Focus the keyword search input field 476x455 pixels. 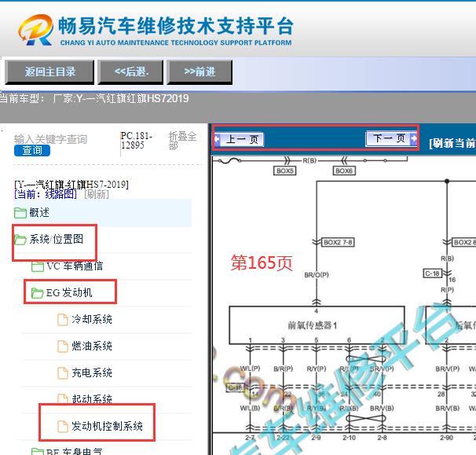[x=50, y=139]
